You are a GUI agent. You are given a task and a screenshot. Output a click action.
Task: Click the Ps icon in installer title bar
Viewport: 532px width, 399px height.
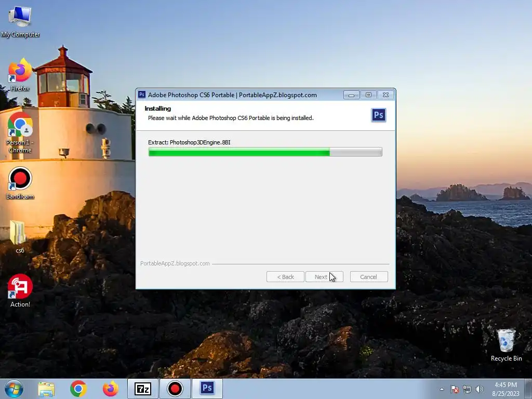142,95
